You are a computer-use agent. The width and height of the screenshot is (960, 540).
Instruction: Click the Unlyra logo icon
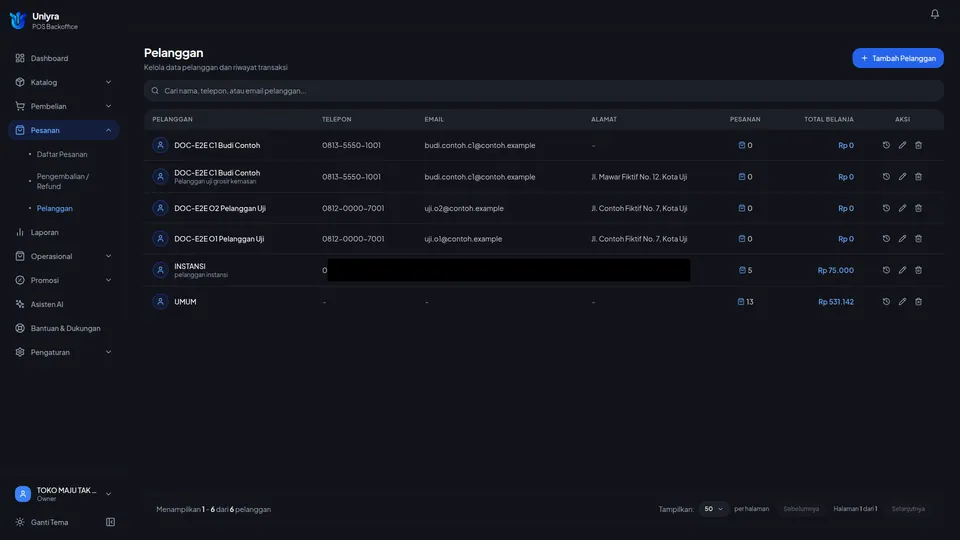(18, 20)
